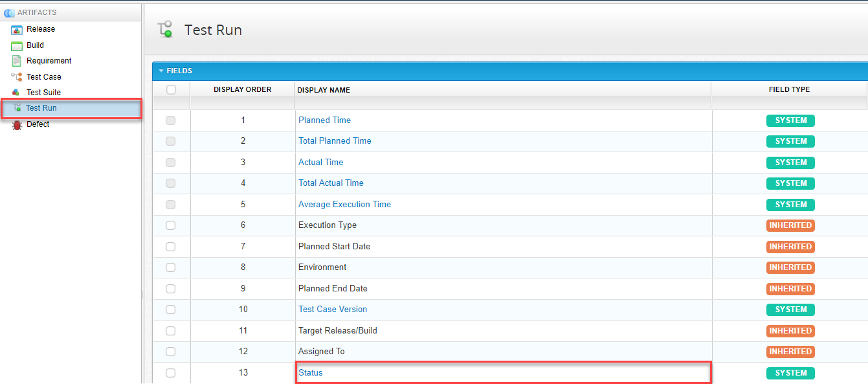The image size is (868, 384).
Task: Collapse the FIELDS section
Action: click(161, 71)
